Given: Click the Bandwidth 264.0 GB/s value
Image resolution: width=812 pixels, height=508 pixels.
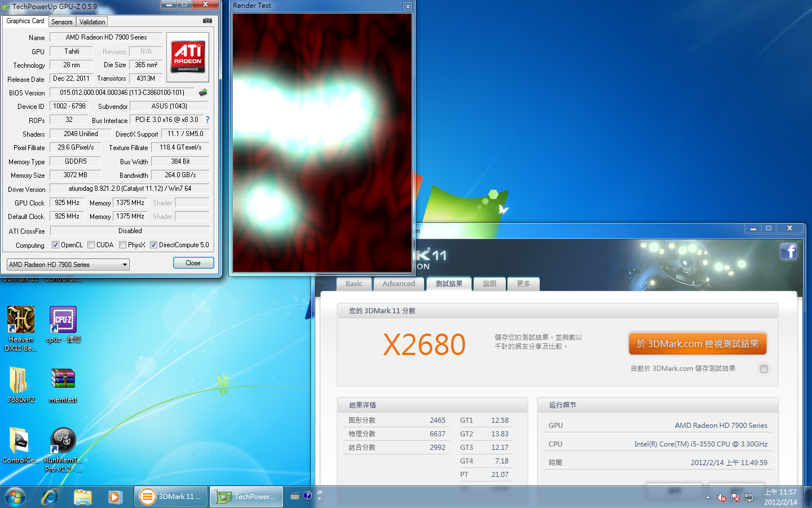Looking at the screenshot, I should click(x=180, y=175).
